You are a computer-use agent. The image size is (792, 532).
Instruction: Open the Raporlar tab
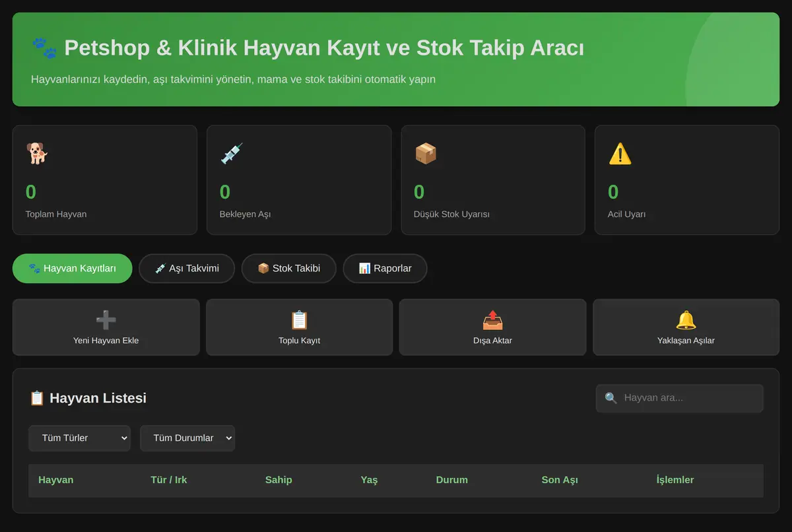pyautogui.click(x=385, y=269)
